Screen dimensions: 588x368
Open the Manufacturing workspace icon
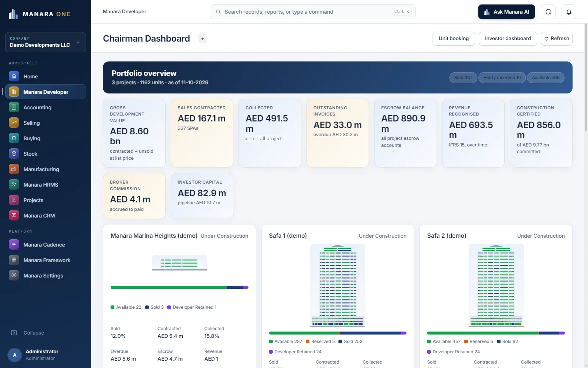14,169
